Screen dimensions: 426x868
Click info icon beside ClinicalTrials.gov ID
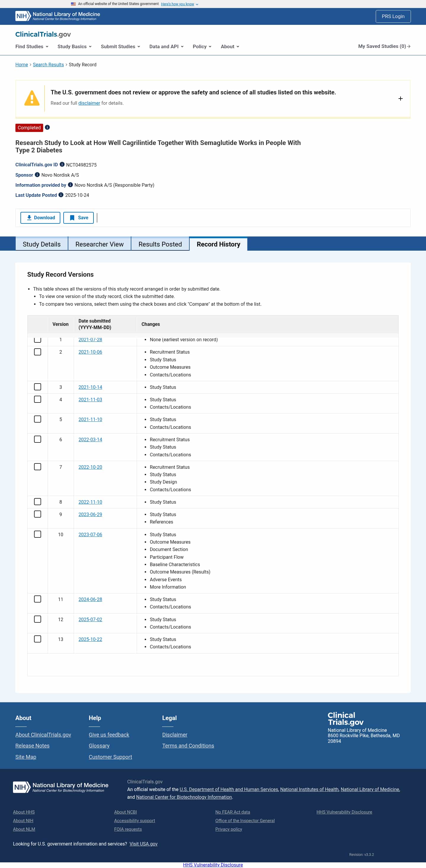pos(62,165)
